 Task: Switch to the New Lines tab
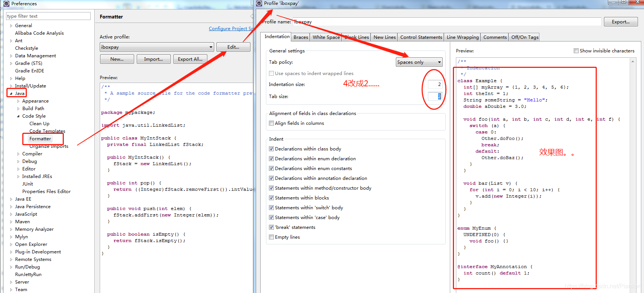385,37
